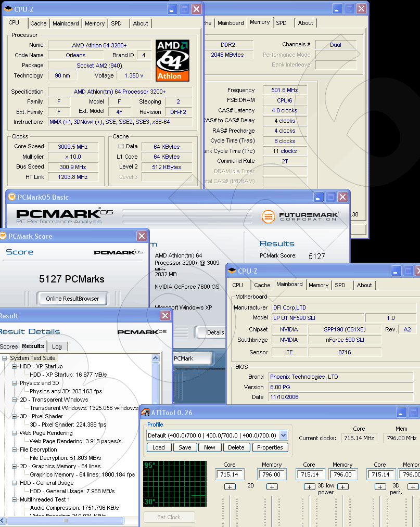Collapse the Physics and 3D node
This screenshot has width=420, height=527.
pyautogui.click(x=14, y=383)
